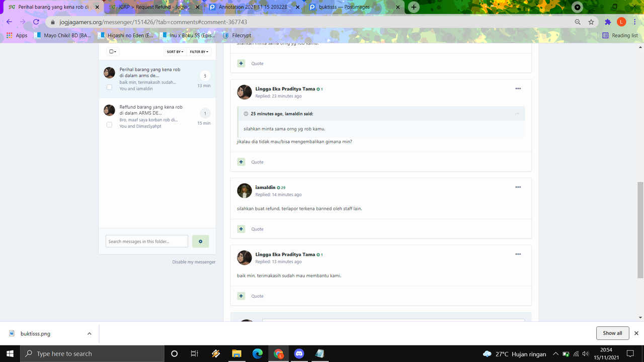The width and height of the screenshot is (644, 362).
Task: Open the Filecrypt bookmark
Action: pos(236,36)
